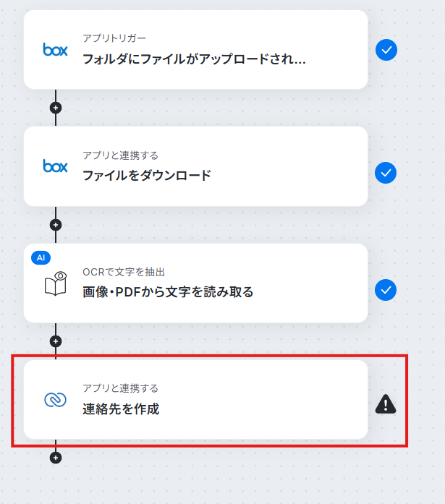
Task: Click blue checkmark beside the OCR step
Action: [x=386, y=290]
